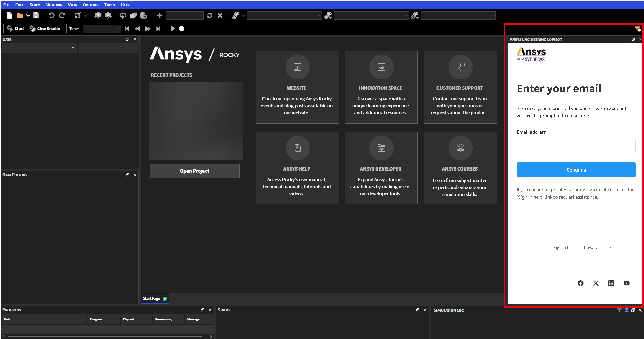Click the Ansys Help document icon
644x339 pixels.
tap(297, 148)
